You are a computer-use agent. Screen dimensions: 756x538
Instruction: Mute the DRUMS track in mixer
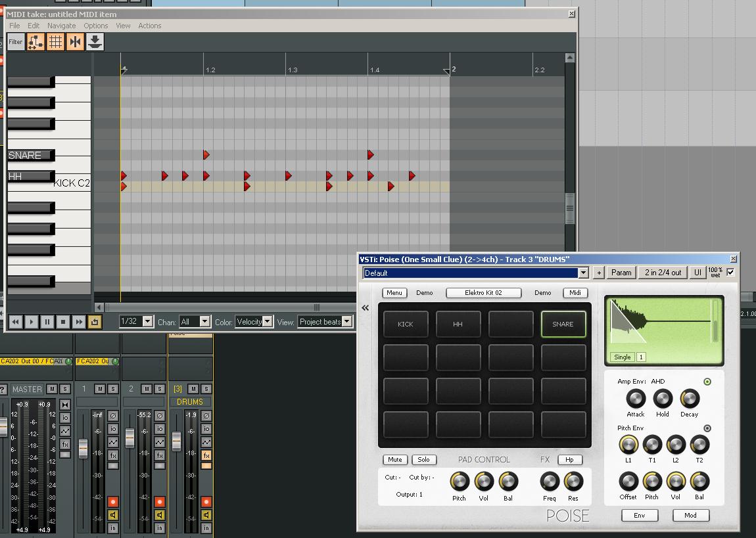click(193, 389)
